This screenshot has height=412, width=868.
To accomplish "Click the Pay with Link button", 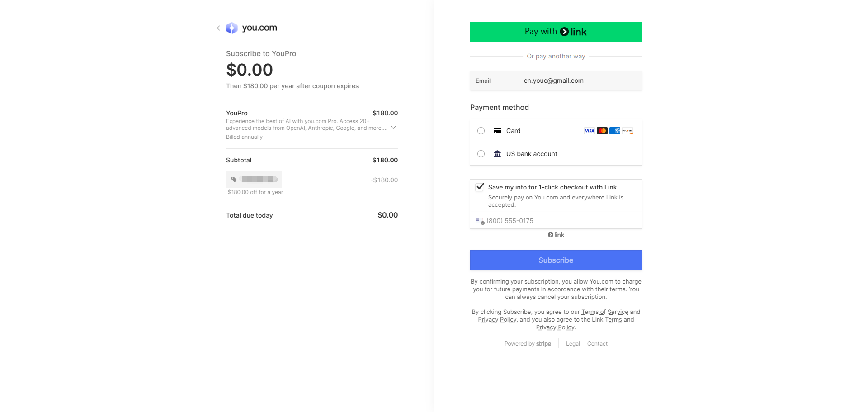I will click(x=556, y=32).
